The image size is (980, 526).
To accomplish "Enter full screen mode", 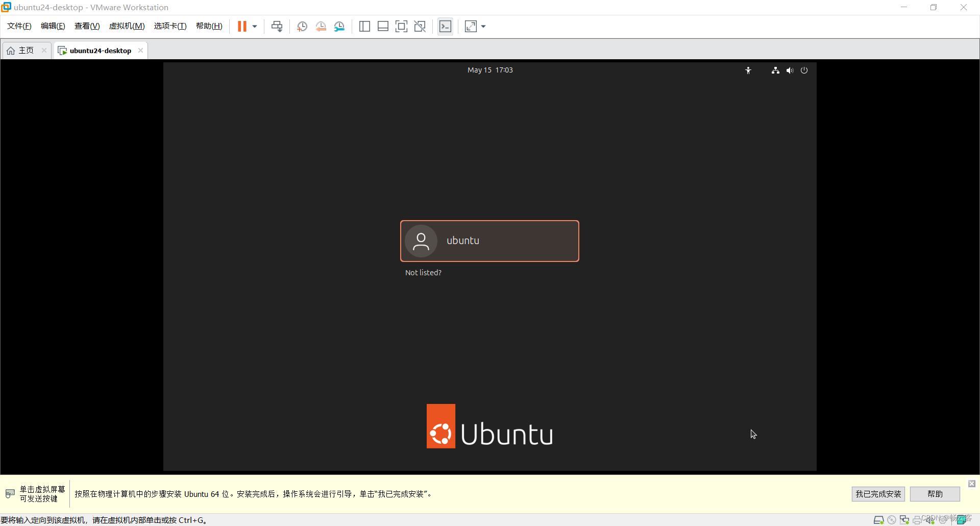I will (402, 26).
